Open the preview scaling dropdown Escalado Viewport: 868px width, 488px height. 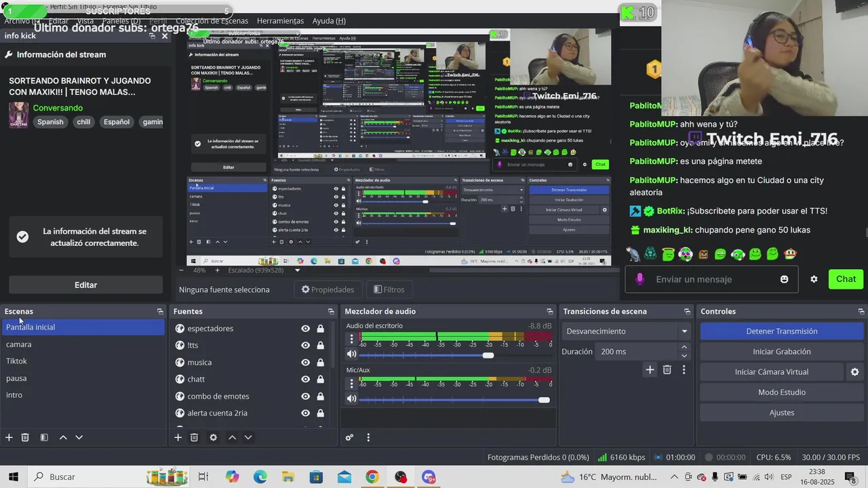[264, 270]
